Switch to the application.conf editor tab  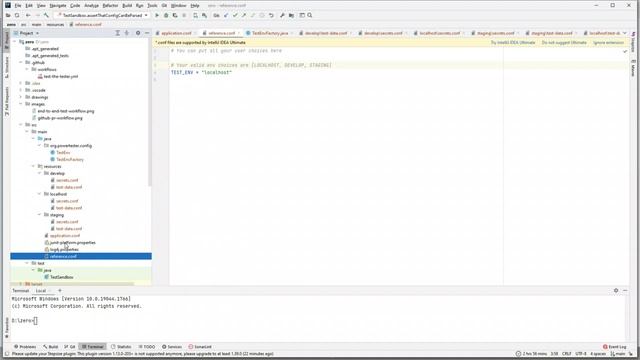(176, 33)
